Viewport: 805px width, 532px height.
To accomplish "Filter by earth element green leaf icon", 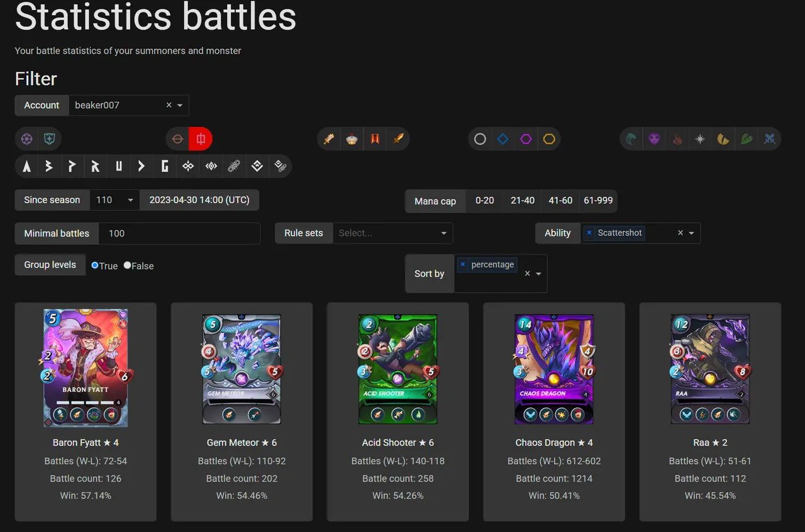I will (747, 139).
